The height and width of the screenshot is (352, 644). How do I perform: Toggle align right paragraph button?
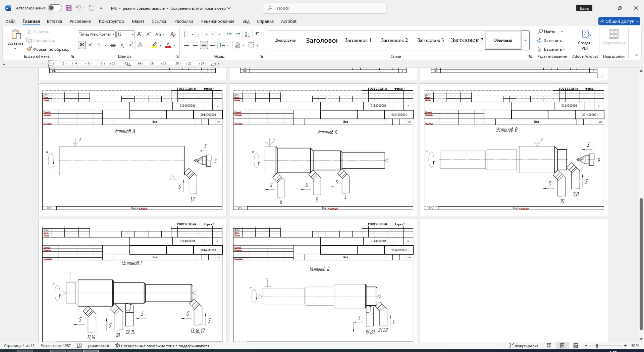204,45
